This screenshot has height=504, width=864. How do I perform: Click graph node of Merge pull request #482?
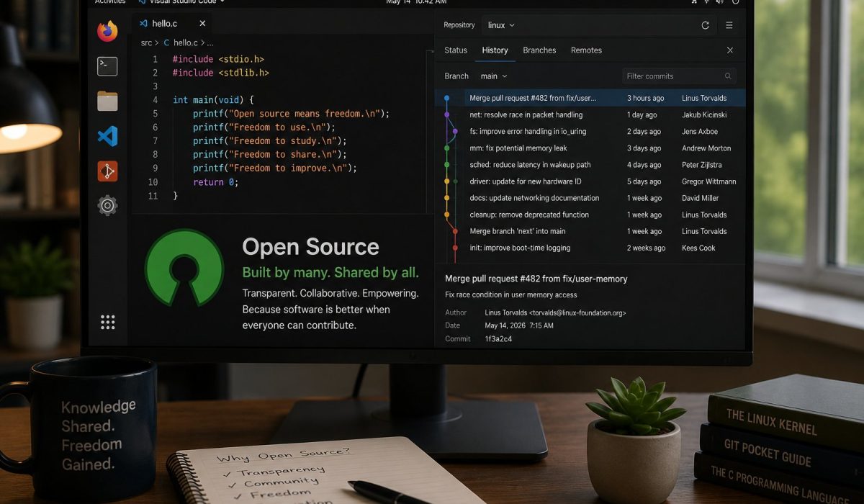(446, 98)
